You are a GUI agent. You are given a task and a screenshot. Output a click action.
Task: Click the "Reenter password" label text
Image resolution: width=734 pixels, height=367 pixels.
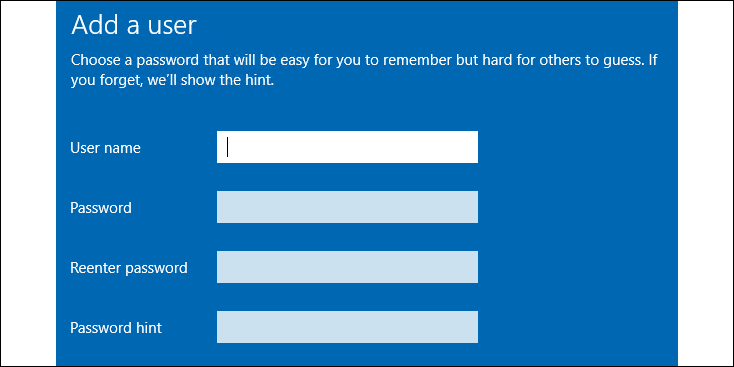click(129, 268)
